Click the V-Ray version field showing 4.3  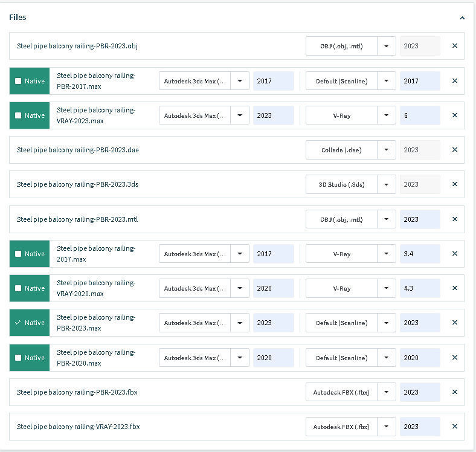[419, 288]
